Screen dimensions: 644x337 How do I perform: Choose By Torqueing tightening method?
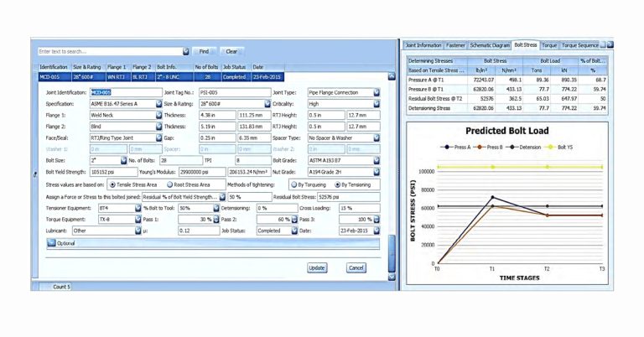click(294, 184)
